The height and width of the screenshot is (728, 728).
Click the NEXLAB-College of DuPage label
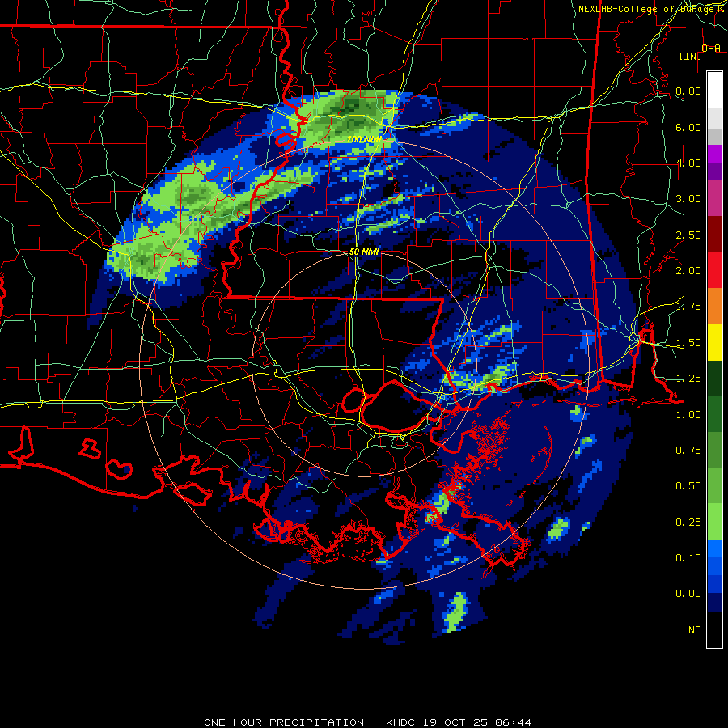[x=647, y=9]
